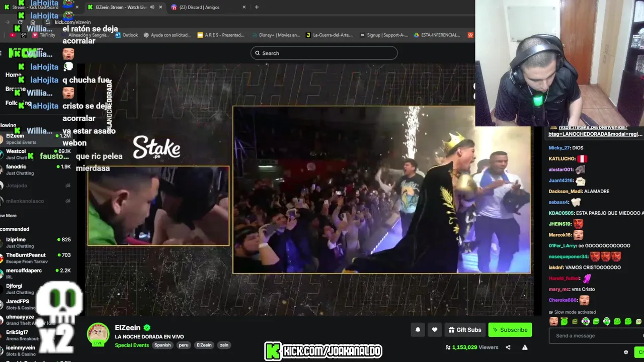Click the Kick Search box
Screen dimensions: 644x362
pos(324,53)
